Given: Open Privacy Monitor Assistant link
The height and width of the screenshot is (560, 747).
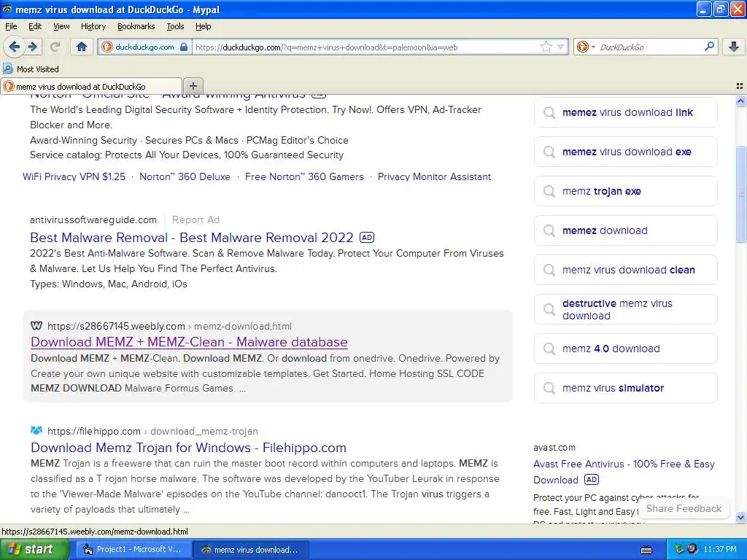Looking at the screenshot, I should [x=434, y=176].
